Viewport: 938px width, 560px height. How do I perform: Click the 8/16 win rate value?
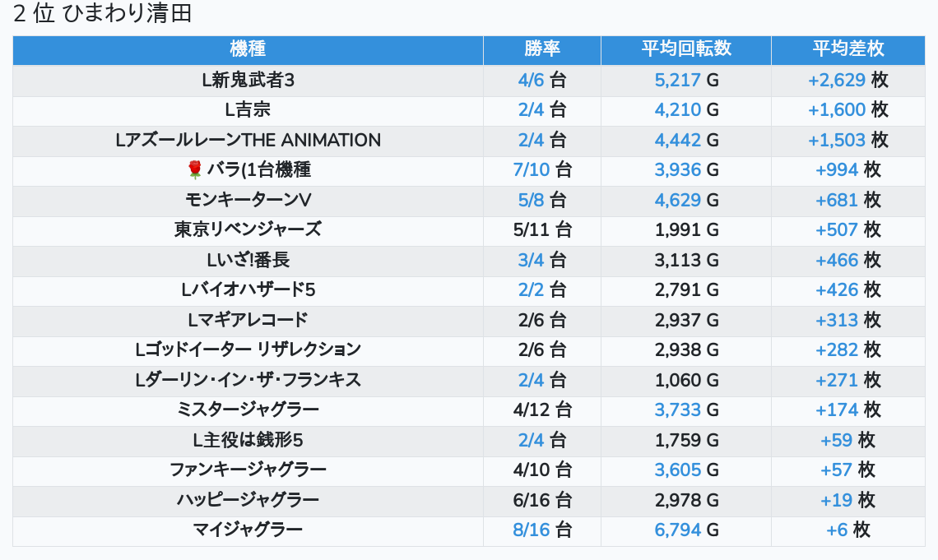(x=531, y=530)
